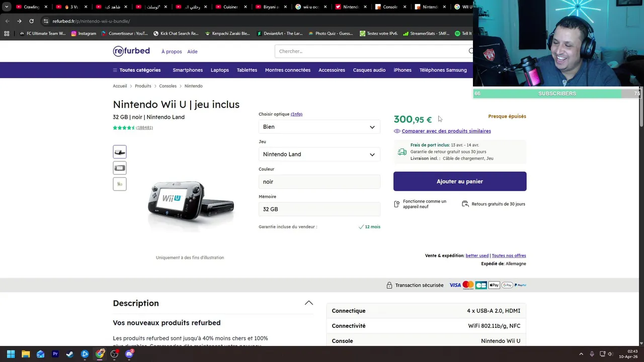Go to Produits breadcrumb
Image resolution: width=644 pixels, height=362 pixels.
click(143, 86)
